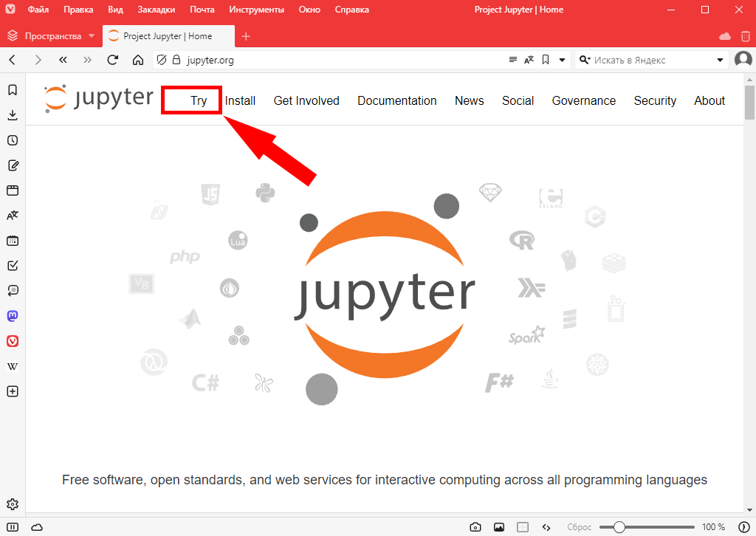Open sidebar settings gear icon
Image resolution: width=756 pixels, height=536 pixels.
(x=13, y=505)
